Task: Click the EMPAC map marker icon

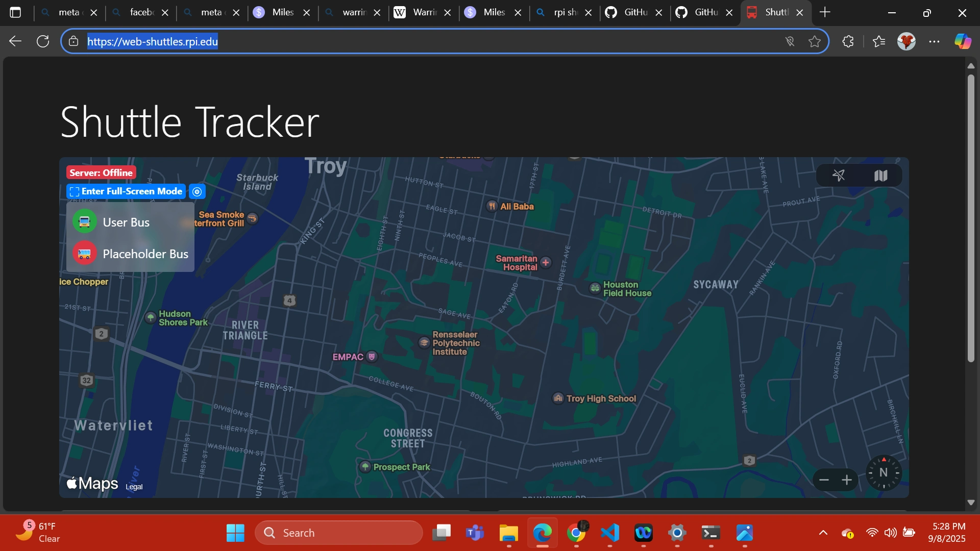Action: point(372,357)
